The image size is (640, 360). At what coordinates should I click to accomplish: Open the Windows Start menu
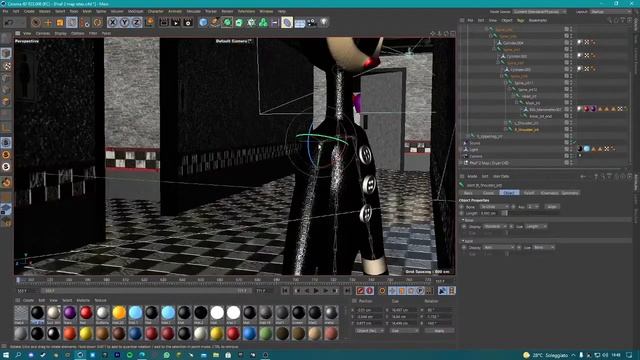(x=6, y=355)
